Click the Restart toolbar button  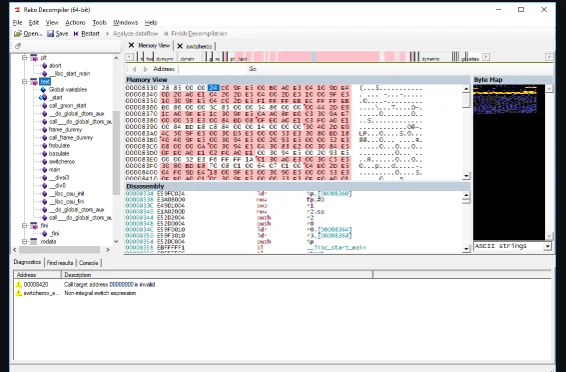click(x=87, y=34)
